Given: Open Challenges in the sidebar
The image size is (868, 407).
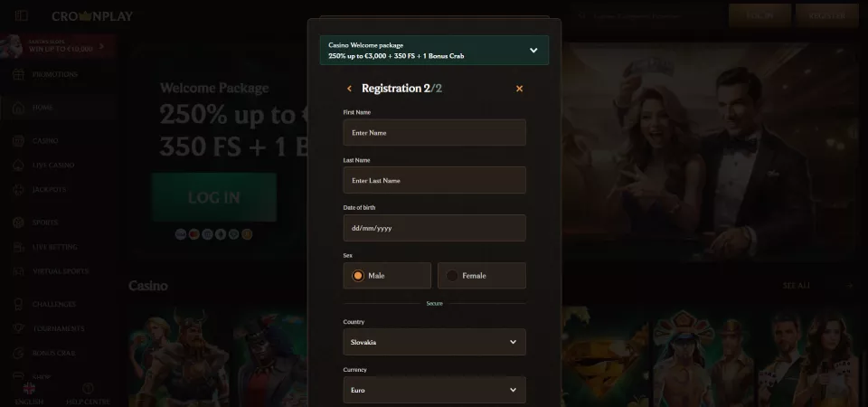Looking at the screenshot, I should click(58, 304).
